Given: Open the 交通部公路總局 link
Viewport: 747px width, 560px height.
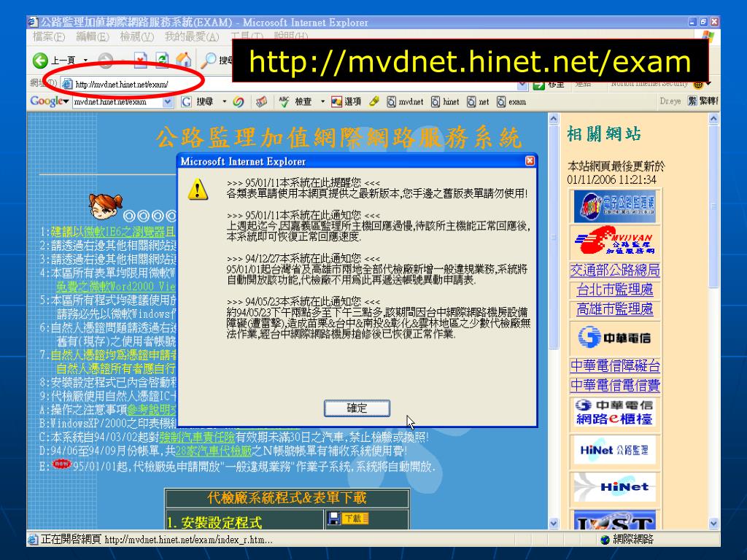Looking at the screenshot, I should [614, 271].
